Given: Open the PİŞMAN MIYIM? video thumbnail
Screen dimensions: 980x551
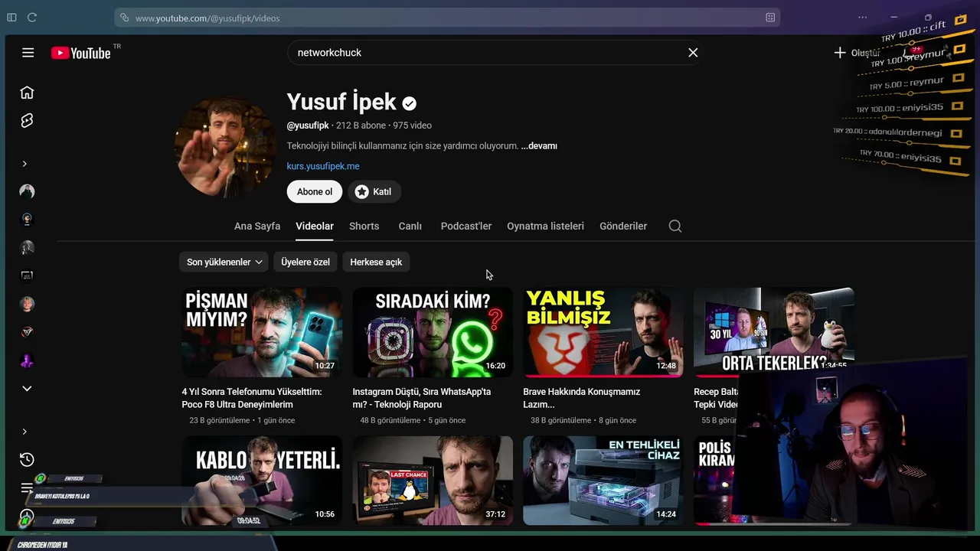Looking at the screenshot, I should coord(262,332).
